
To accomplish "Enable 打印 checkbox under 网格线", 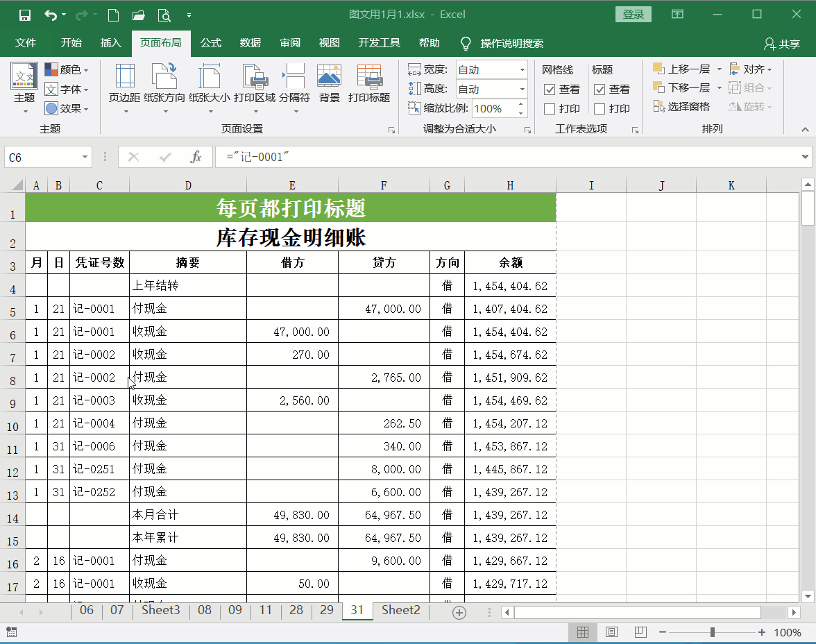I will [551, 108].
